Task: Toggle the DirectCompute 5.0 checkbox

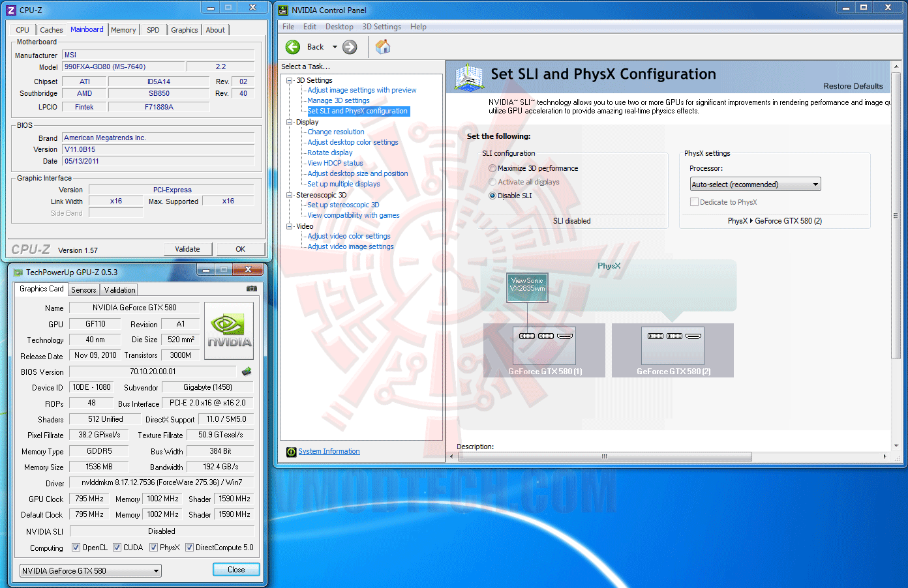Action: tap(189, 548)
